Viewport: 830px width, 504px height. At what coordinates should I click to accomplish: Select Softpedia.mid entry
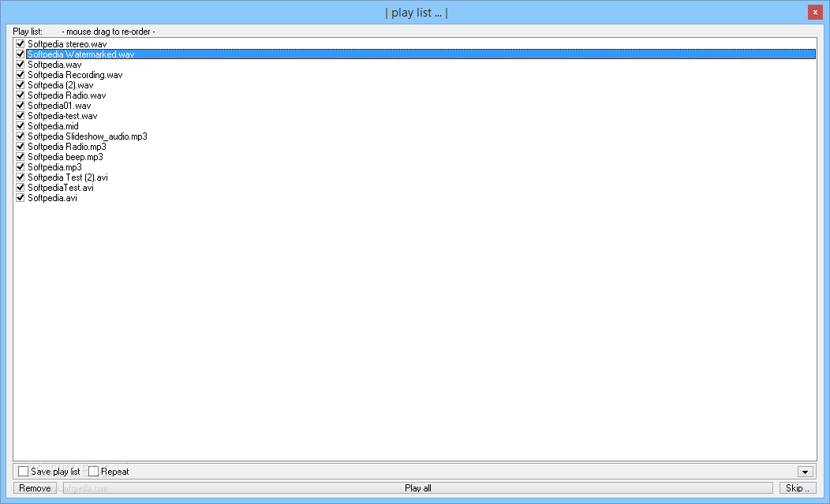53,126
